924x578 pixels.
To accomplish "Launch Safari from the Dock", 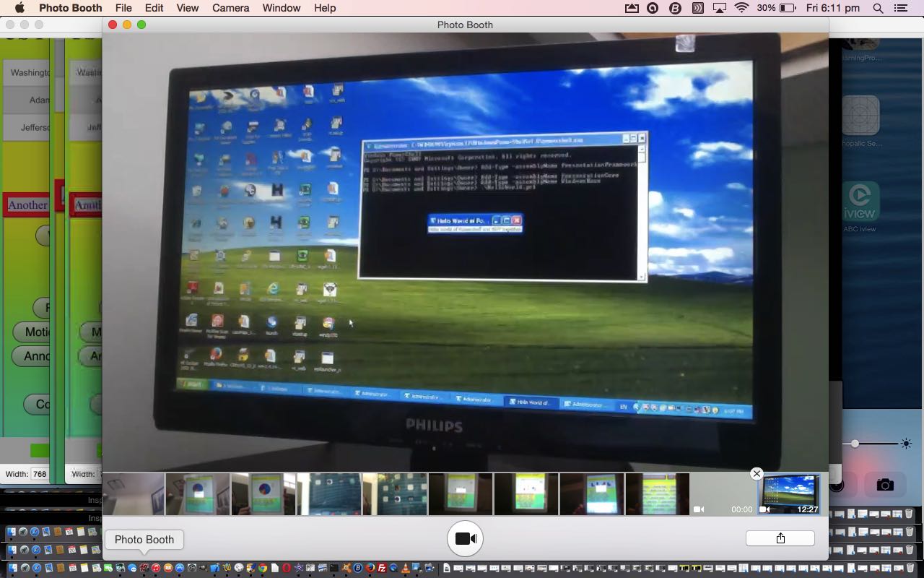I will 37,568.
